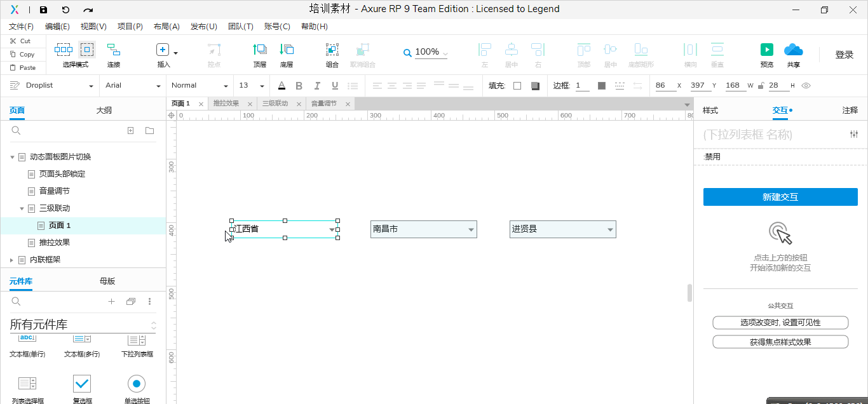
Task: Click the 复选框 checkbox widget icon
Action: click(x=82, y=384)
